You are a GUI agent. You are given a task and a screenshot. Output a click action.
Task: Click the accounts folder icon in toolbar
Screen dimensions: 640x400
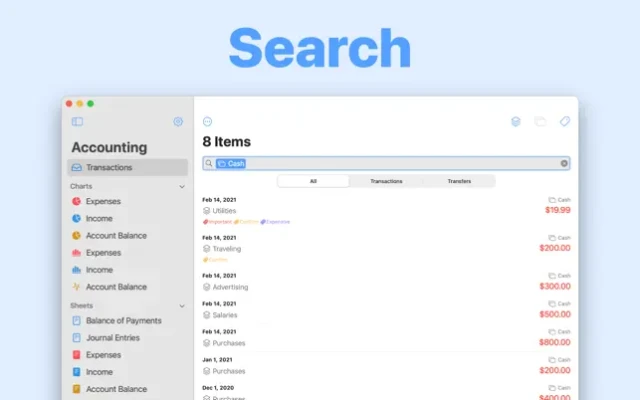pos(540,122)
